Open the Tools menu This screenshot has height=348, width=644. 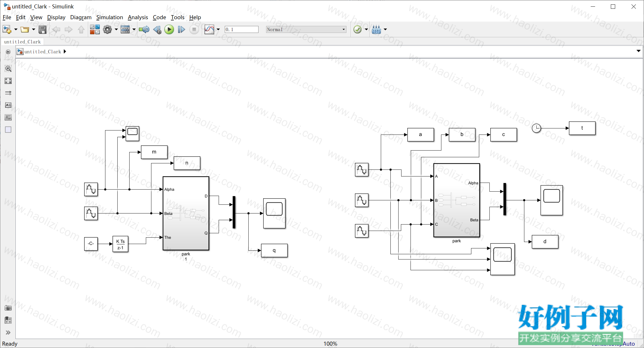(178, 17)
